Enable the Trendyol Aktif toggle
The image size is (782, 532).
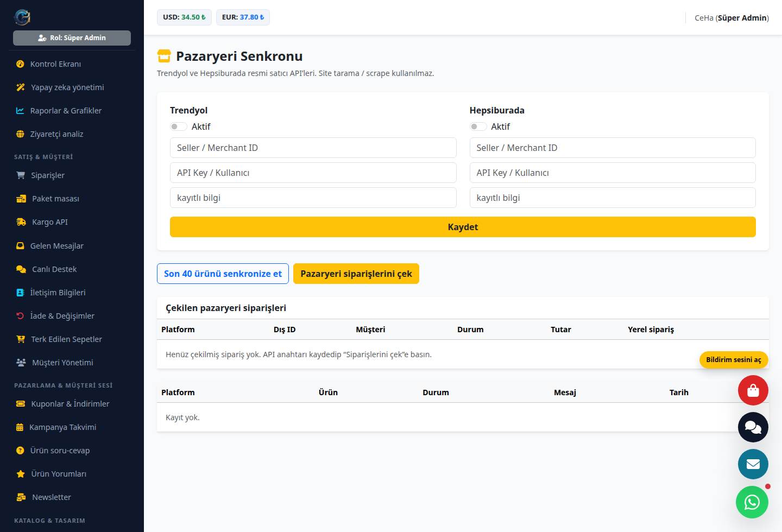tap(178, 126)
